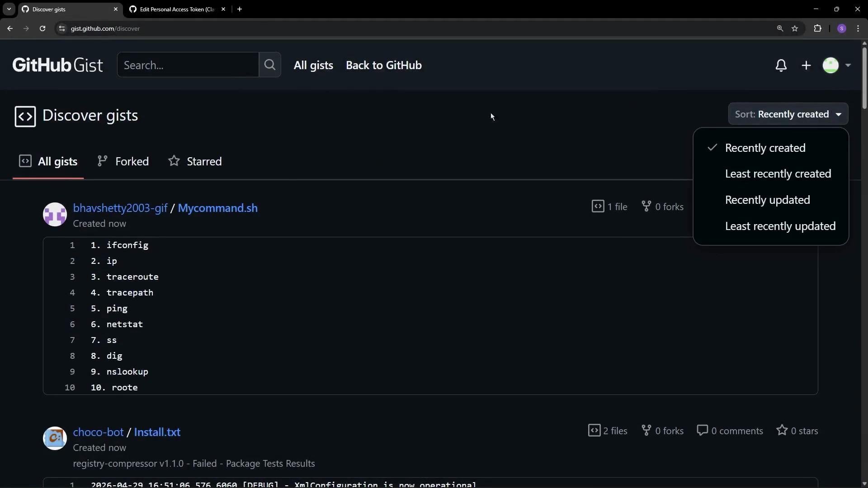Click All gists in the header
The image size is (868, 488).
tap(313, 65)
